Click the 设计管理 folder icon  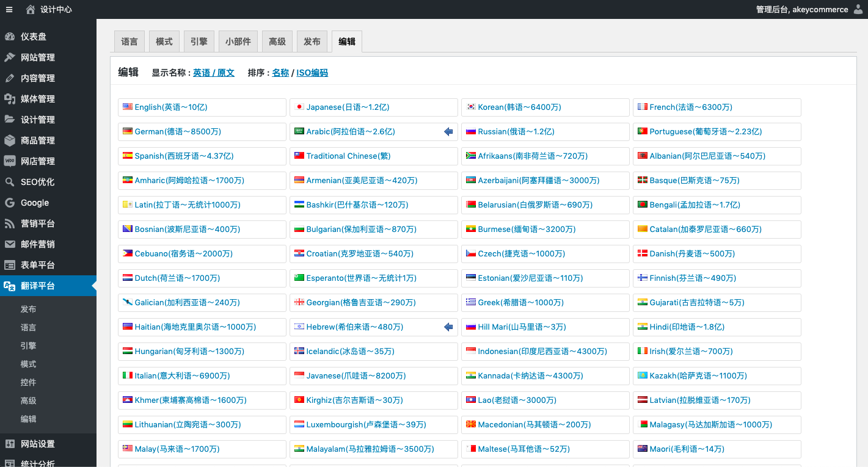[10, 120]
